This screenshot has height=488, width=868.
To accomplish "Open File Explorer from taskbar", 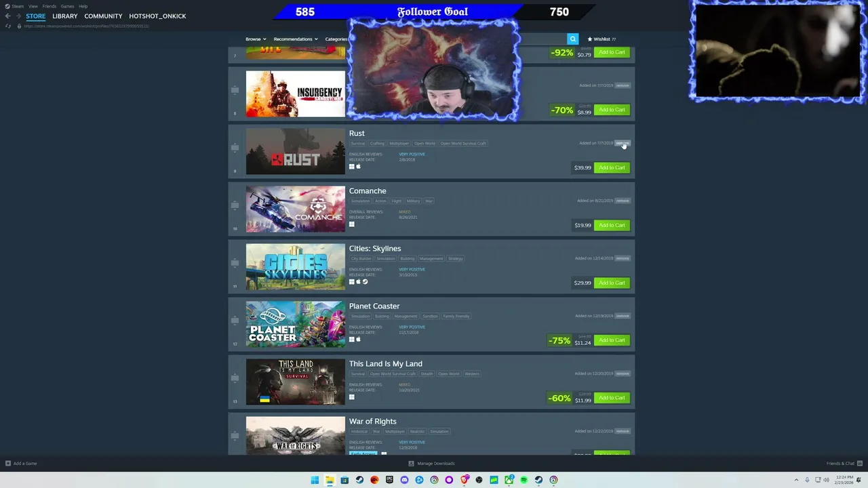I will click(x=330, y=480).
